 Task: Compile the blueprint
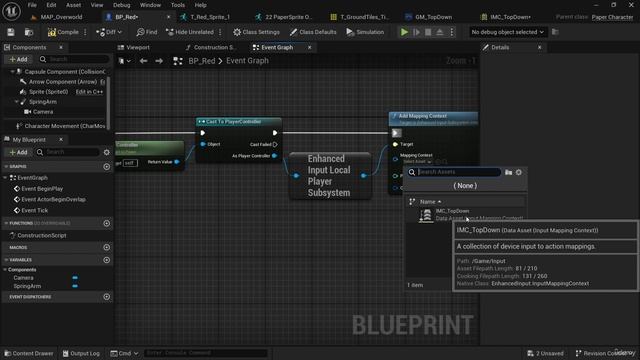click(x=63, y=32)
